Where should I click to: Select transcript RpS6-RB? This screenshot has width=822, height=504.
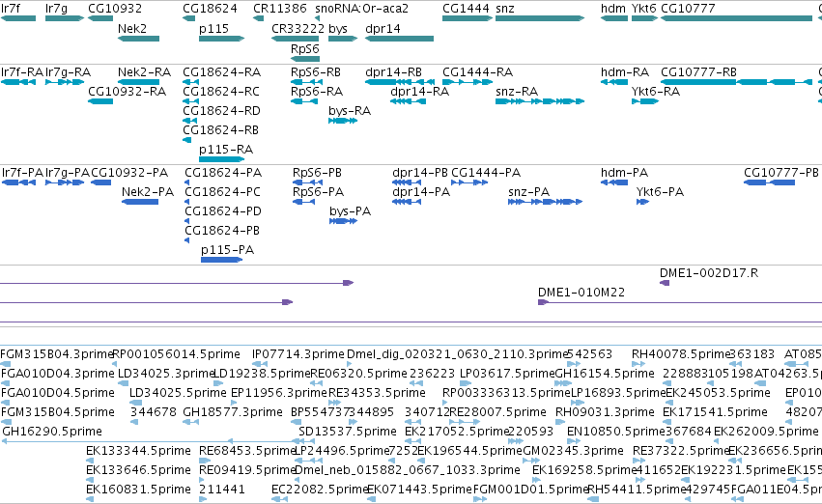click(316, 72)
